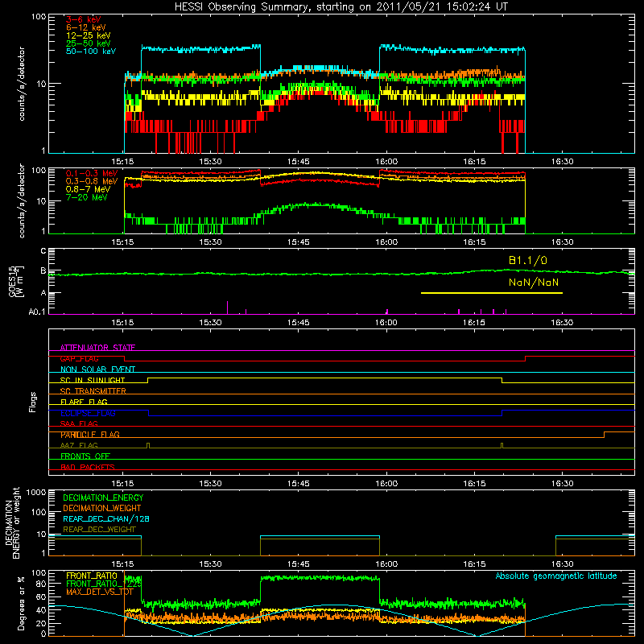
Task: Click the MAX_DET_VS_TOT legend label
Action: coord(99,592)
